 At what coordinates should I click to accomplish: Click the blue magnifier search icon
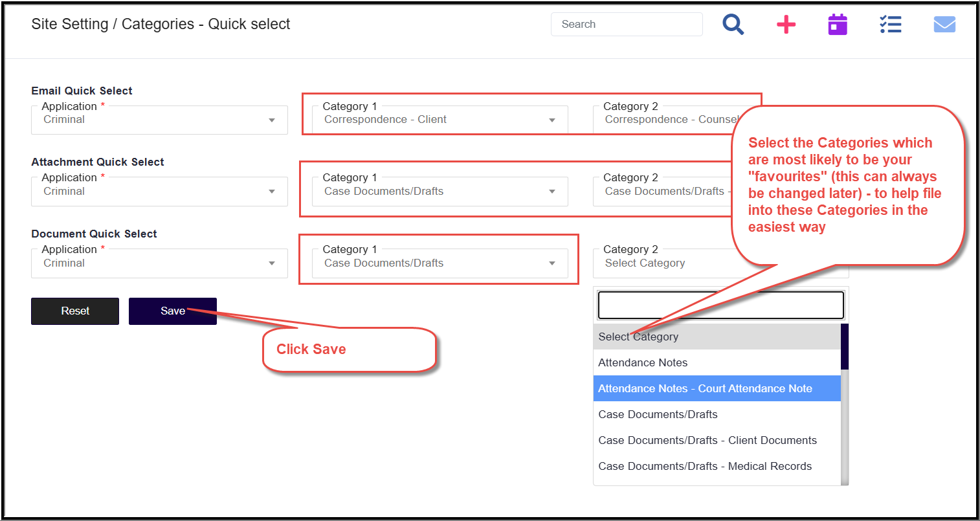point(733,25)
